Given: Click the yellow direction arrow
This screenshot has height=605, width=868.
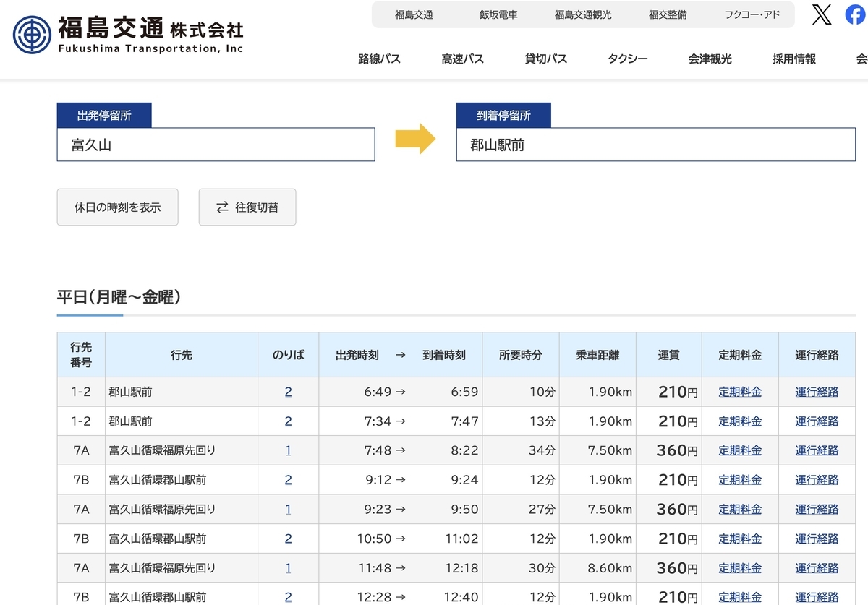Looking at the screenshot, I should (416, 138).
